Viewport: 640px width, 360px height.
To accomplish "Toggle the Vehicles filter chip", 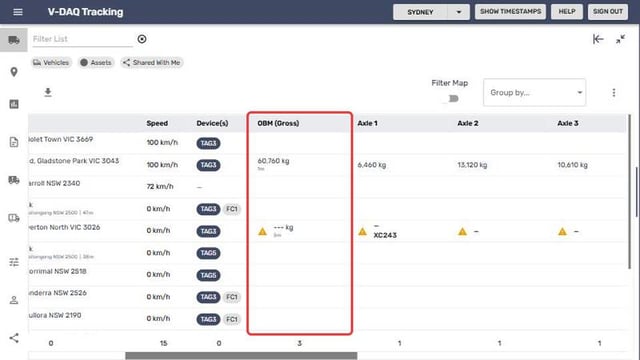I will tap(51, 62).
